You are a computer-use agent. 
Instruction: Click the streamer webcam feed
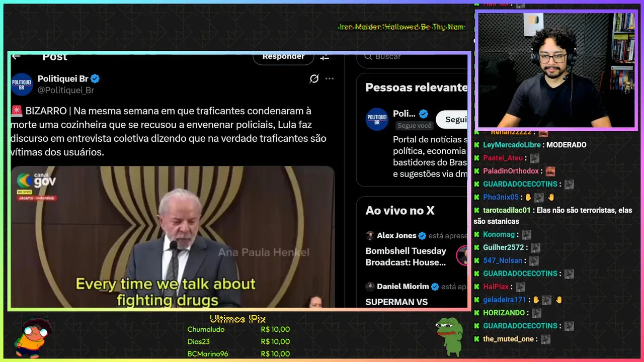(x=556, y=70)
